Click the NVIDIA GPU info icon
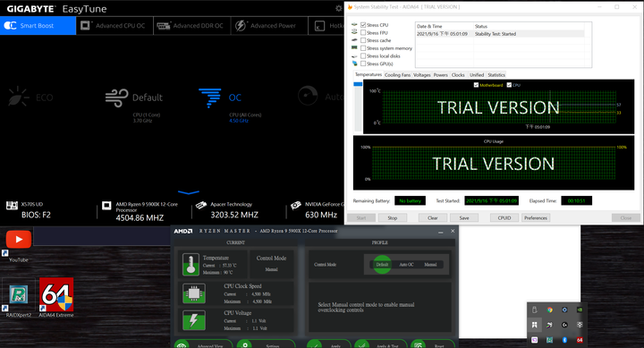The image size is (644, 348). pos(296,205)
